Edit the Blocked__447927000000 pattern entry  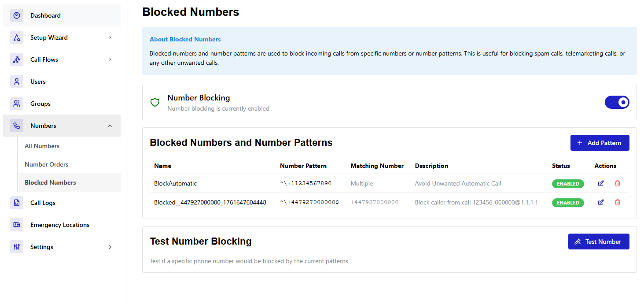601,202
